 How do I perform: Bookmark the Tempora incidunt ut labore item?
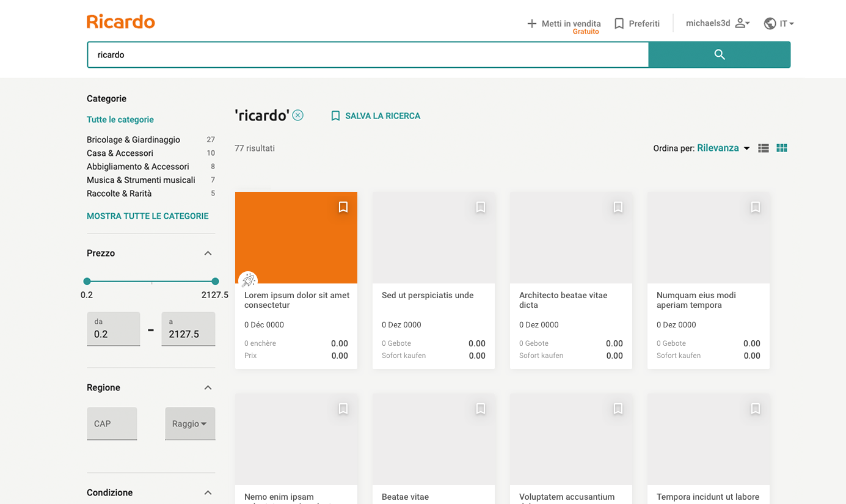(756, 409)
